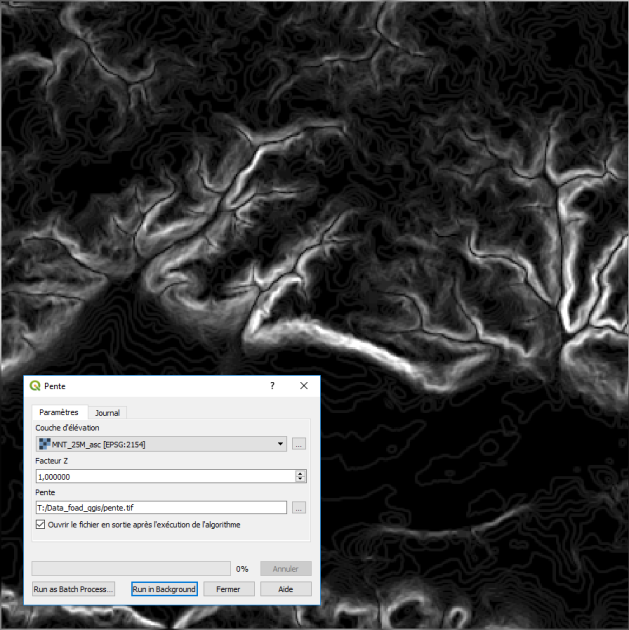Switch to the Journal tab
Viewport: 629px width, 630px height.
(107, 413)
